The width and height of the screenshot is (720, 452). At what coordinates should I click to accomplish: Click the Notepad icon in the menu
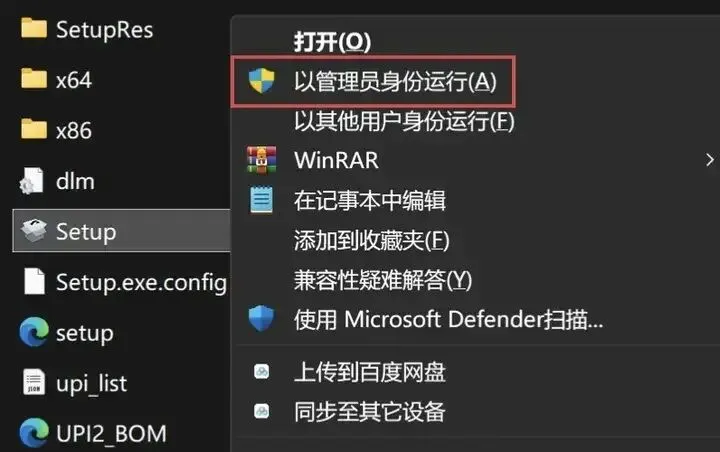pos(261,200)
